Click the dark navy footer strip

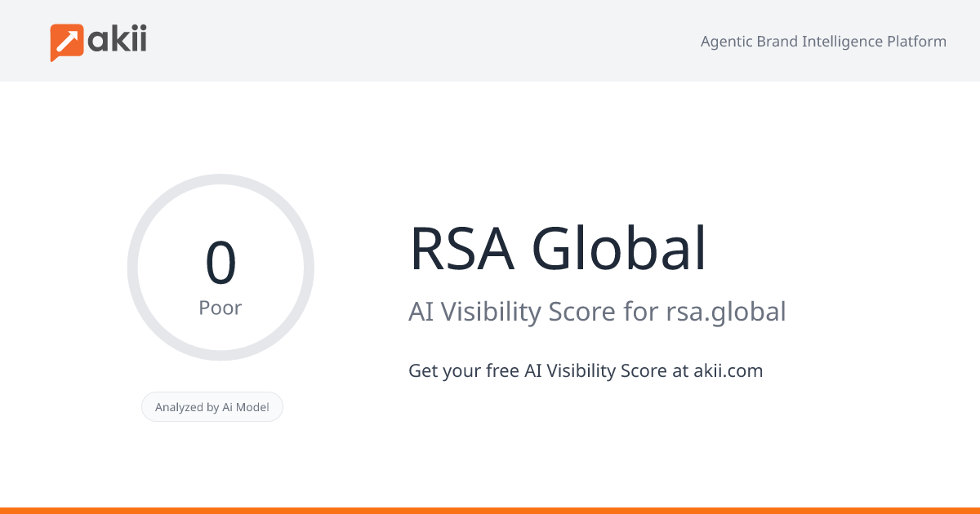(x=490, y=512)
